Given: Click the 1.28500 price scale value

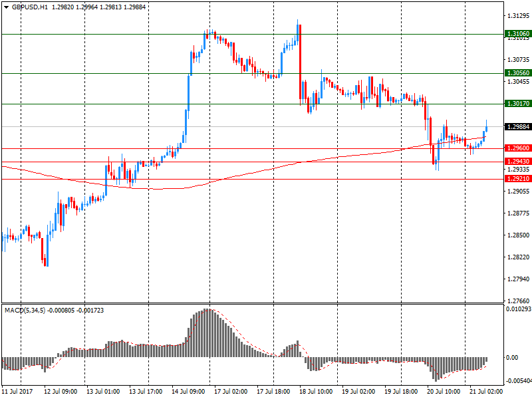Looking at the screenshot, I should 518,235.
